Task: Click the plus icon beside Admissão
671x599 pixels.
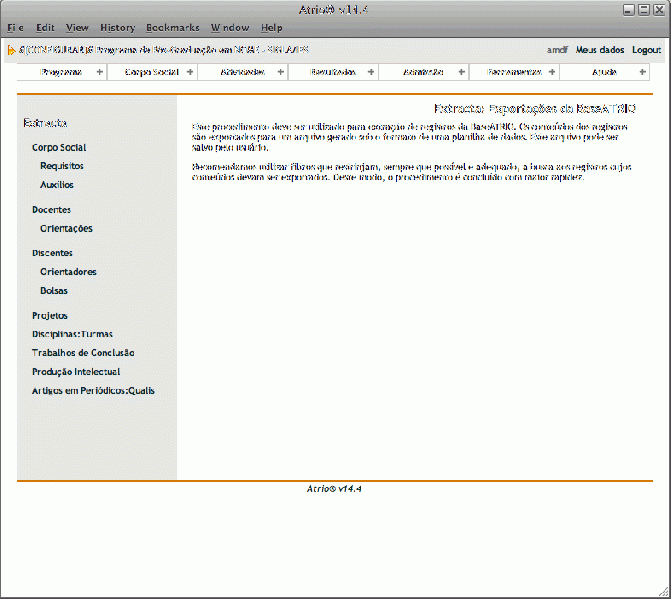Action: (x=461, y=72)
